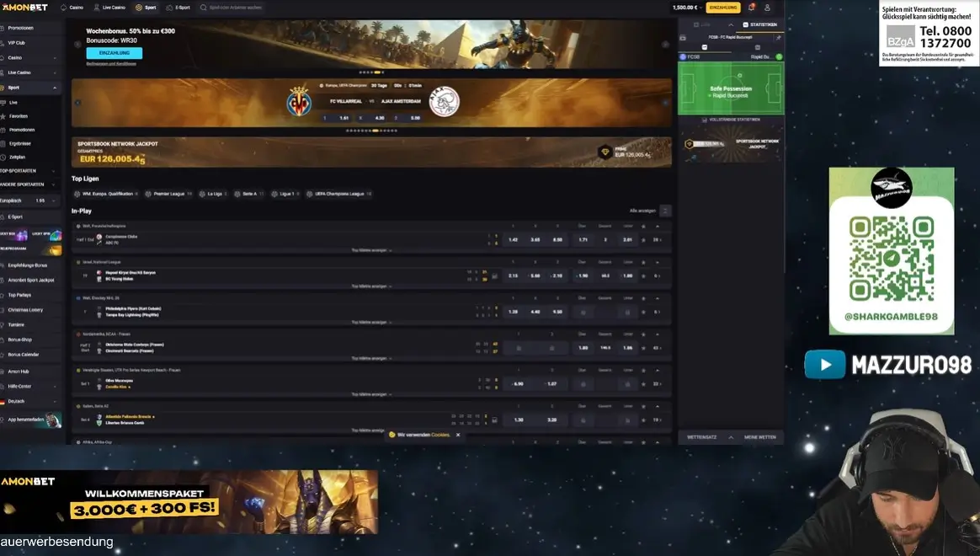Screen dimensions: 980x556
Task: Open the 1,500.00 € balance dropdown
Action: (687, 8)
